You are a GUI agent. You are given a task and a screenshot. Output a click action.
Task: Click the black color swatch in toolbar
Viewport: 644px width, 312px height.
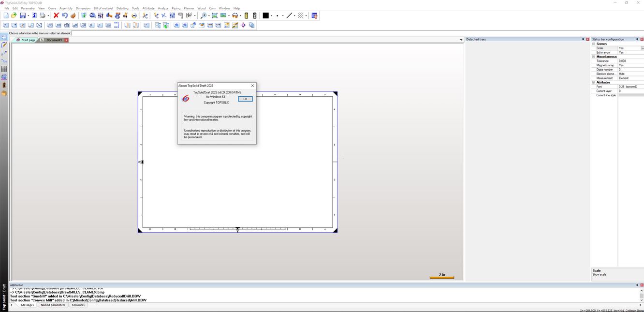(265, 15)
